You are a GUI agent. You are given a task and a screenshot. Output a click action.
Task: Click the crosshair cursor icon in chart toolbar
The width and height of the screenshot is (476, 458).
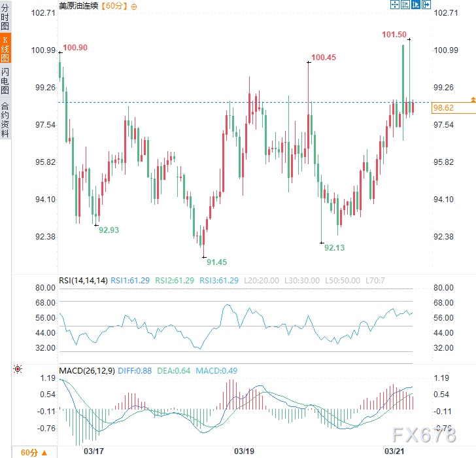(x=395, y=5)
